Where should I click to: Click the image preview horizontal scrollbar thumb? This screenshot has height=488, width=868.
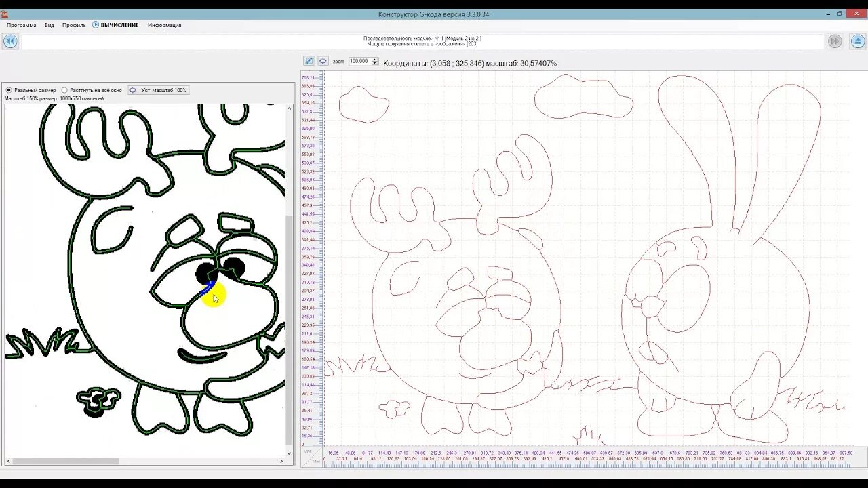pos(66,461)
